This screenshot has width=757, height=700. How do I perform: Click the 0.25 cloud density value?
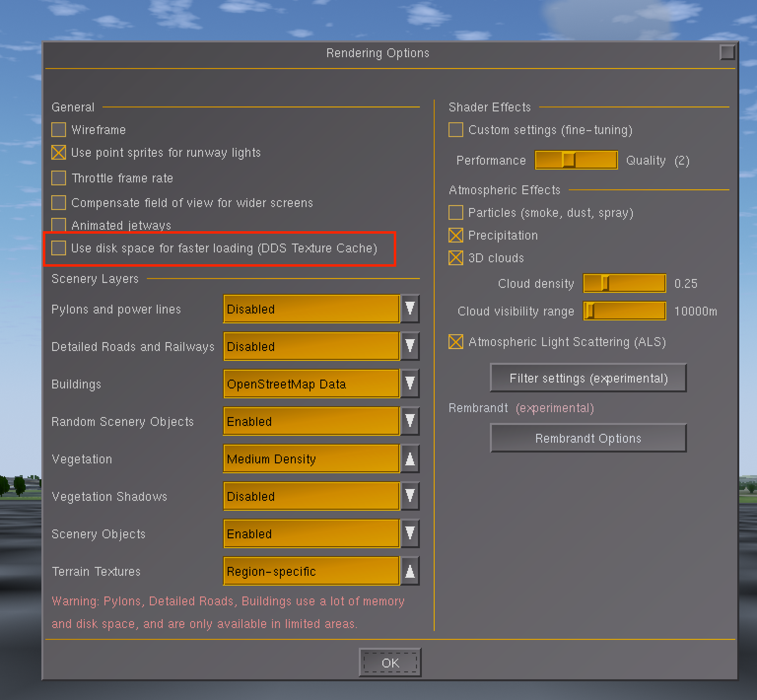686,283
